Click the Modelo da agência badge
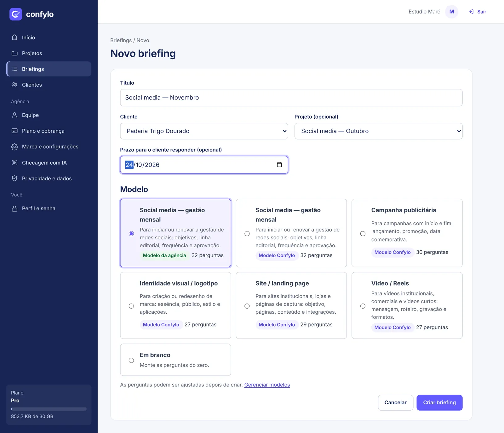 164,255
